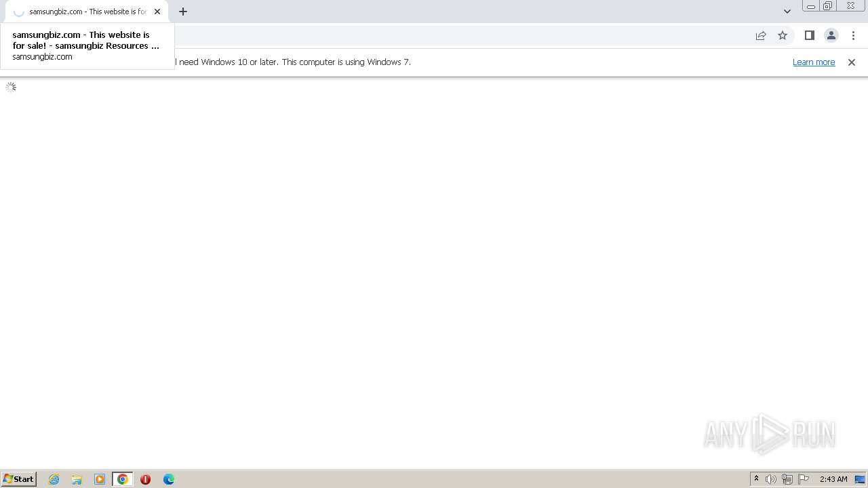Viewport: 868px width, 488px height.
Task: Switch to Chrome in the taskbar
Action: [123, 479]
